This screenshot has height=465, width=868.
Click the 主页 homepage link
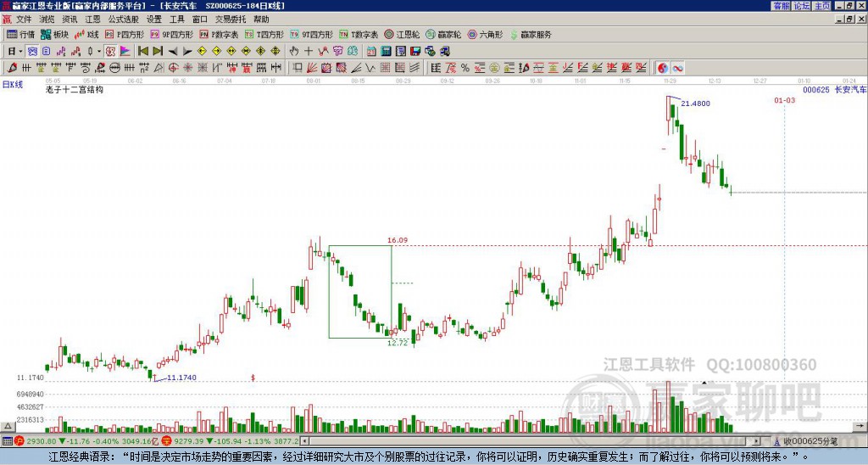click(822, 6)
